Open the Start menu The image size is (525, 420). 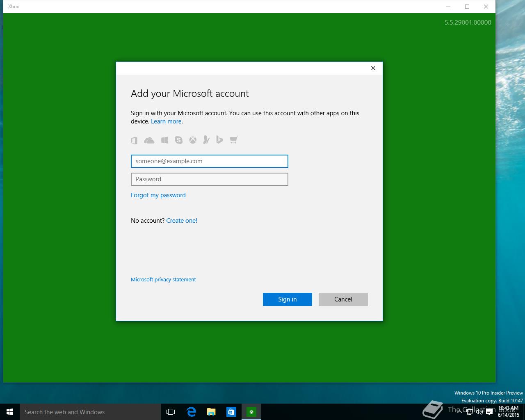click(x=10, y=412)
